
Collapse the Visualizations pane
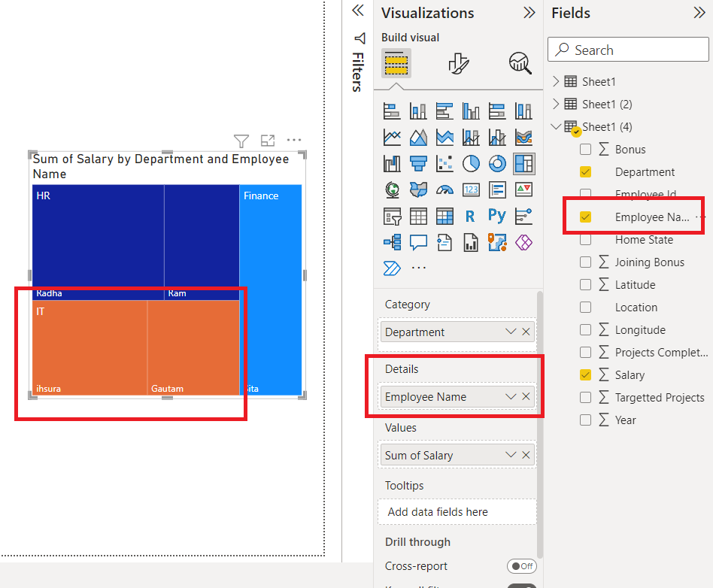(x=529, y=13)
